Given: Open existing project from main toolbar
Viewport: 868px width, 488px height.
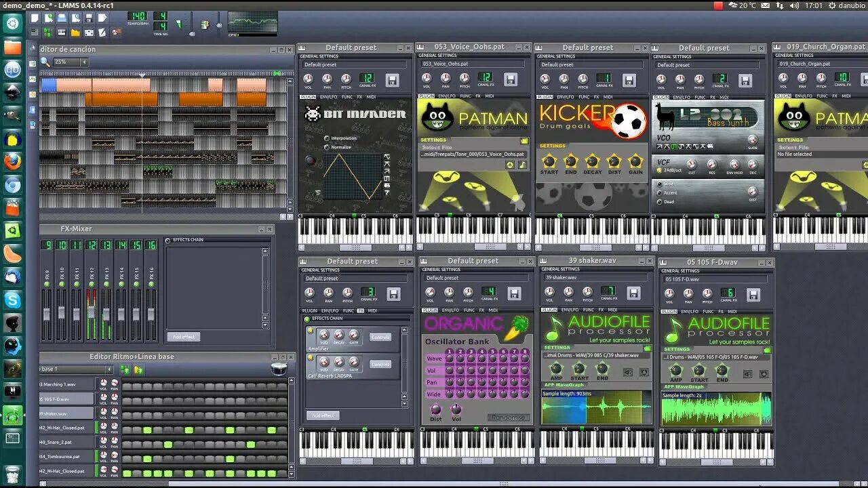Looking at the screenshot, I should (62, 18).
